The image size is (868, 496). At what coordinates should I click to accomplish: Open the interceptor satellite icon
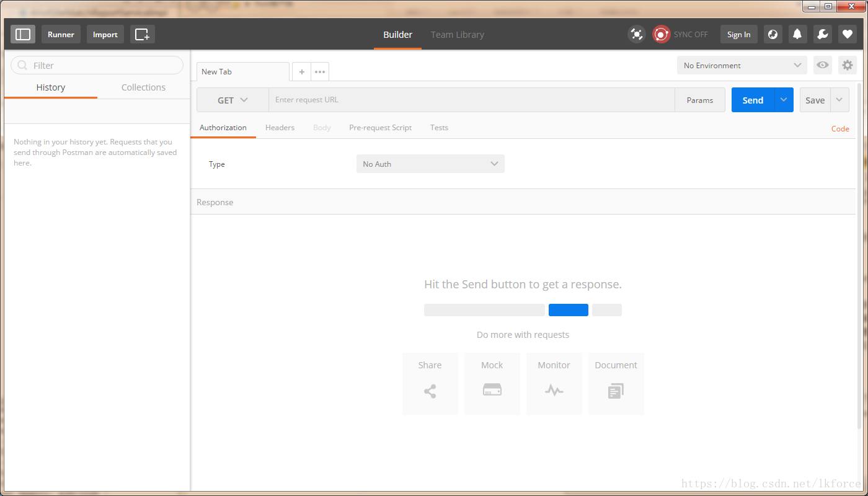click(636, 34)
